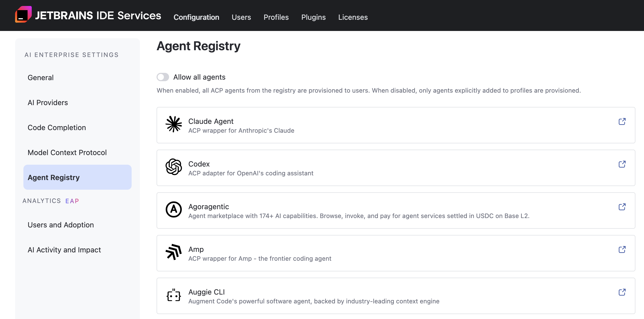This screenshot has width=644, height=319.
Task: Click the AI ENTERPRISE SETTINGS section header
Action: 72,55
